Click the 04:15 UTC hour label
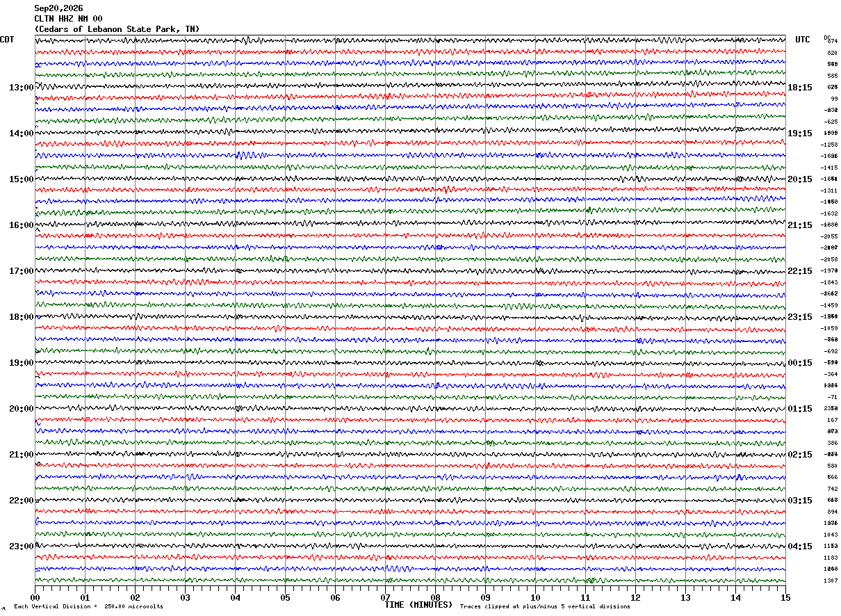Screen dimensions: 841x616 pyautogui.click(x=800, y=546)
